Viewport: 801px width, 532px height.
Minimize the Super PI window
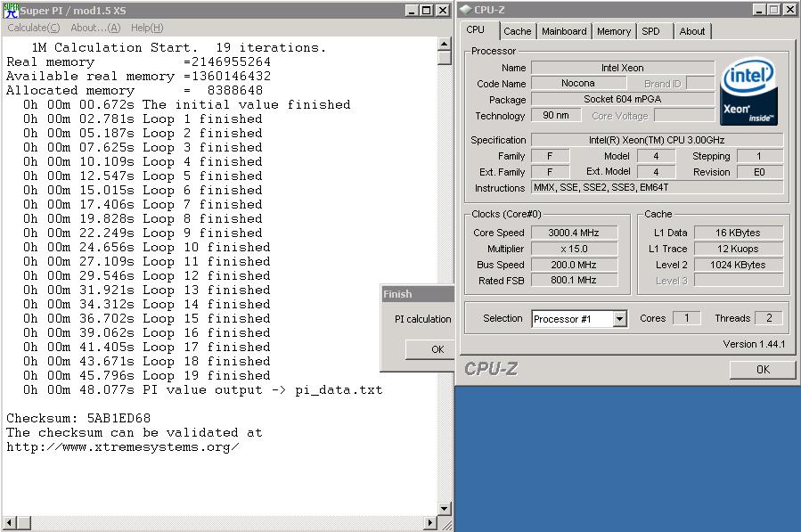[x=412, y=10]
